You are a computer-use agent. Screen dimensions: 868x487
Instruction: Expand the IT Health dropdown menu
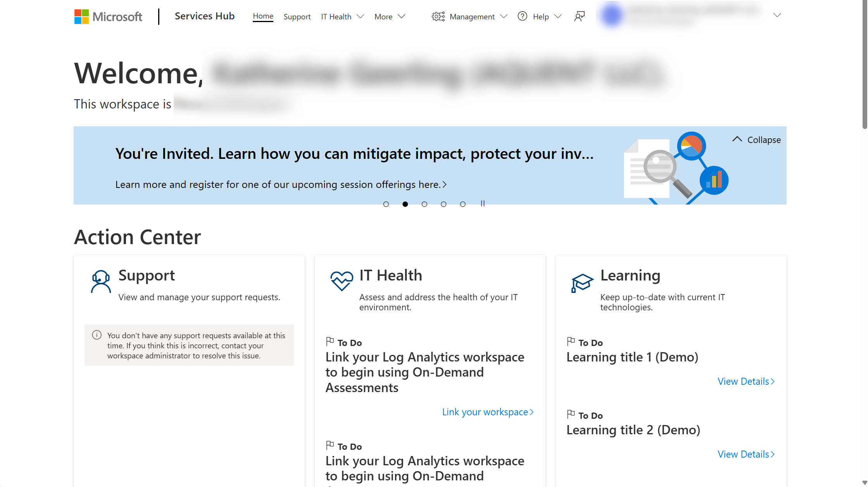343,16
